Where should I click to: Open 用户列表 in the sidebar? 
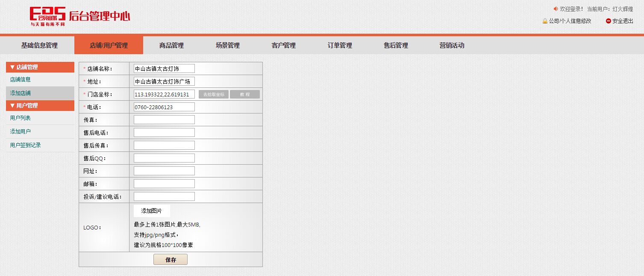(x=21, y=118)
